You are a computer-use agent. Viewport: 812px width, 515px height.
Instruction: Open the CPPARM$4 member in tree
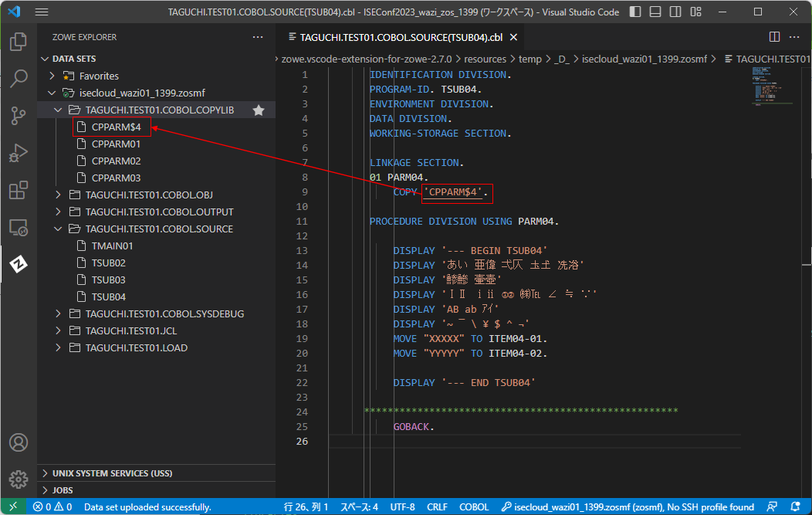116,127
